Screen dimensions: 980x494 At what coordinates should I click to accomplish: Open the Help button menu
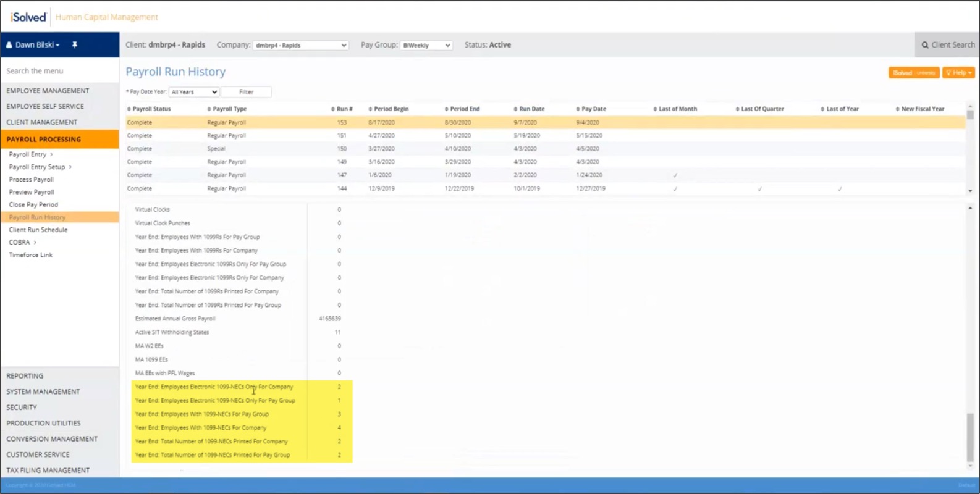click(x=958, y=73)
